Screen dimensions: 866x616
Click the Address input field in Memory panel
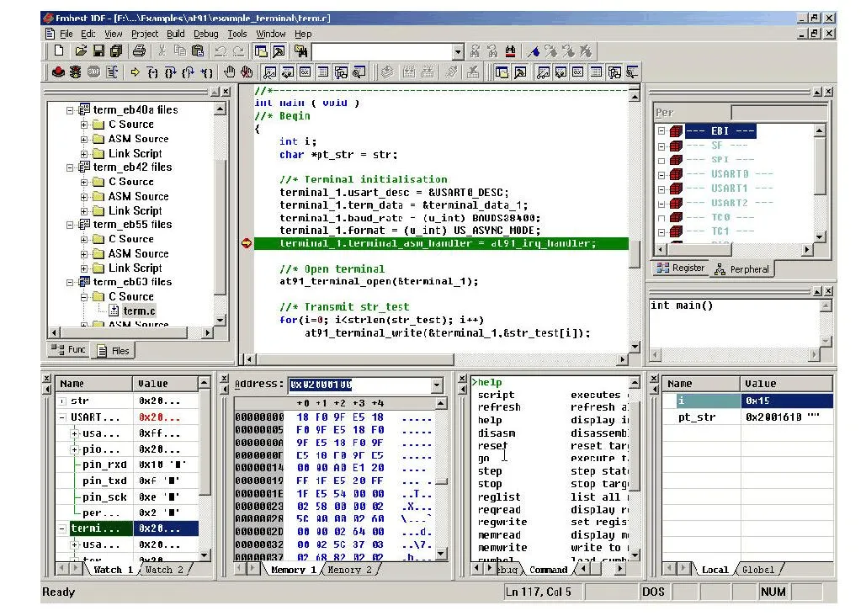[359, 385]
